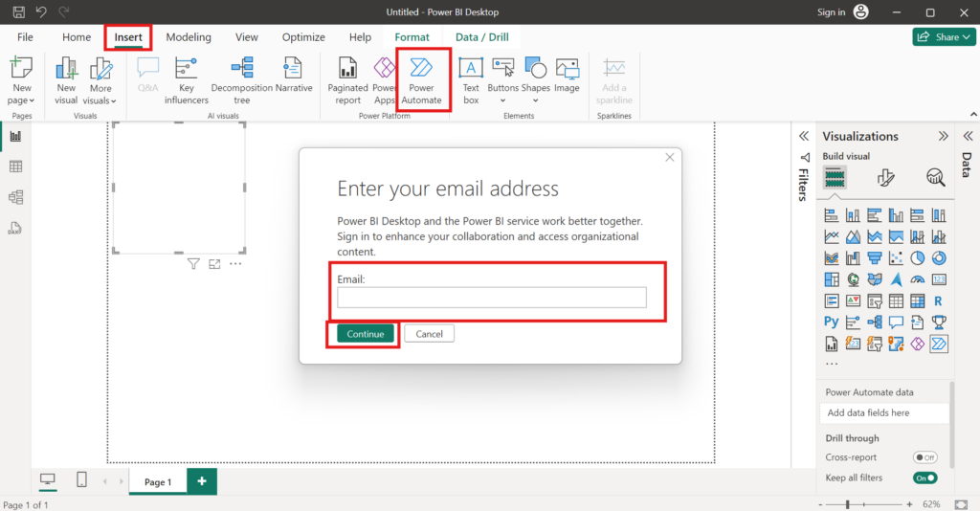980x511 pixels.
Task: Open the File menu
Action: coord(25,37)
